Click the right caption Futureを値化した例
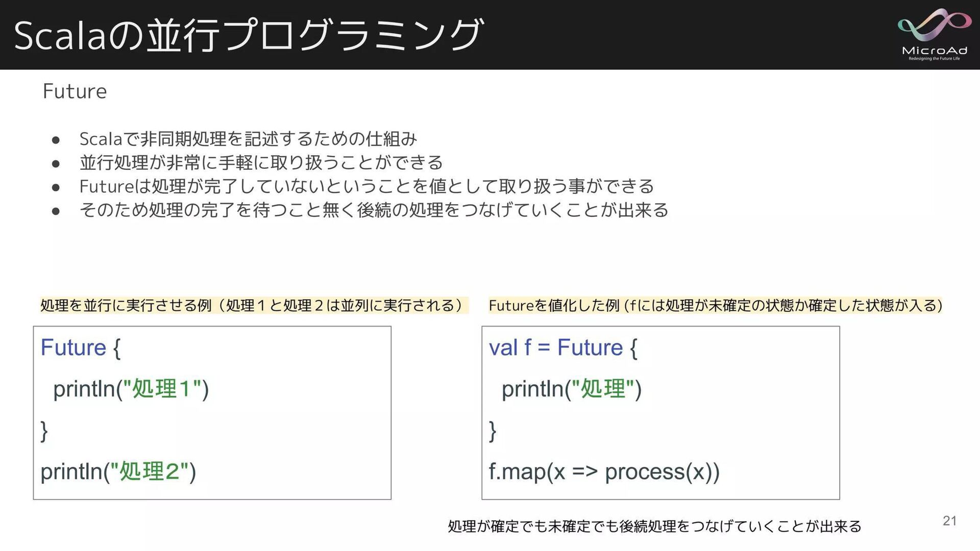Viewport: 980px width, 551px height. coord(715,305)
